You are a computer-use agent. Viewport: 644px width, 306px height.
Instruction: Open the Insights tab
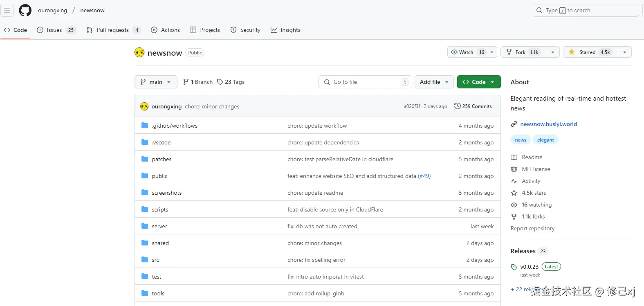tap(285, 30)
